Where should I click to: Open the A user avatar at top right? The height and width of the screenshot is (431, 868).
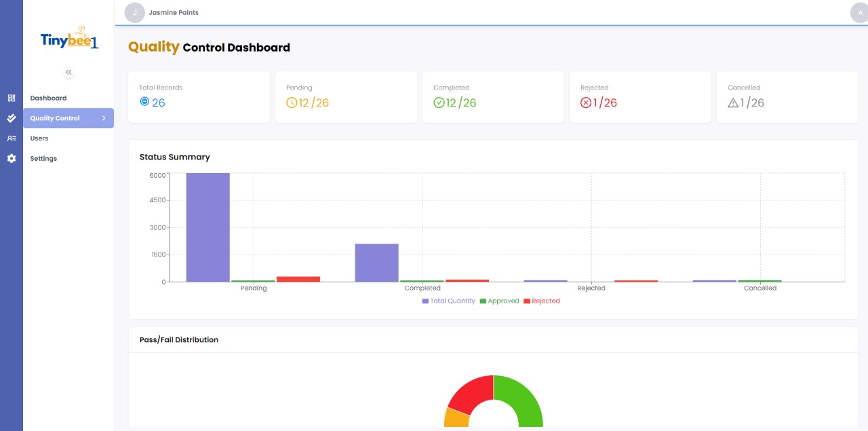click(x=860, y=12)
